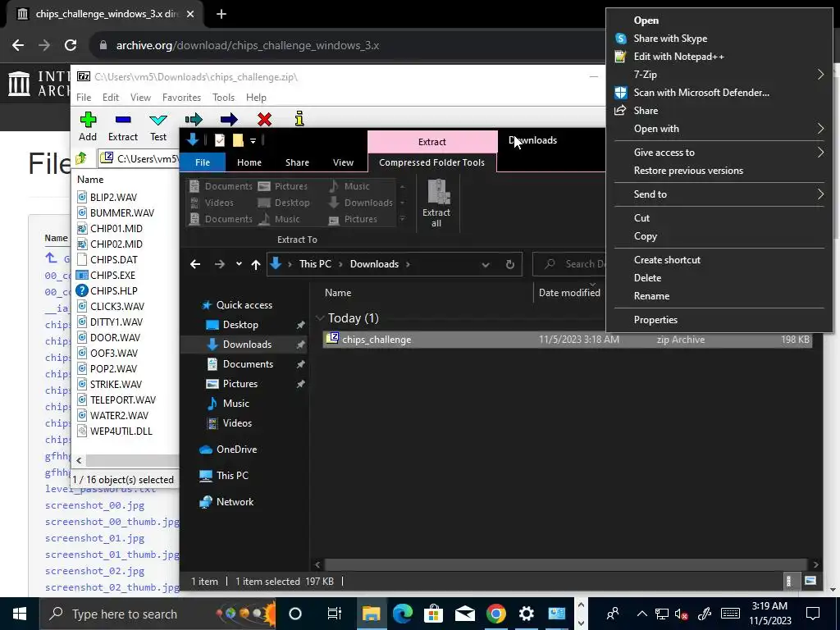The height and width of the screenshot is (630, 840).
Task: Open the Explorer address bar history dropdown
Action: [486, 265]
